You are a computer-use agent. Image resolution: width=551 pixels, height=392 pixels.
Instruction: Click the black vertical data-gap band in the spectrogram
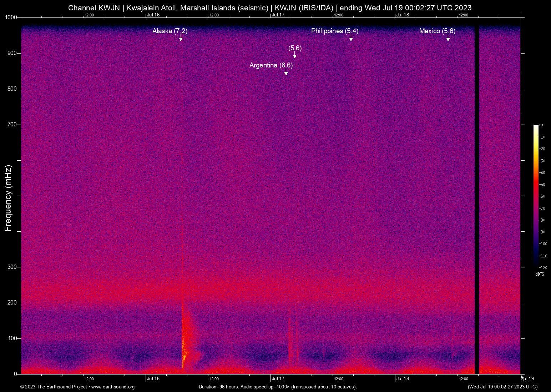pos(477,200)
